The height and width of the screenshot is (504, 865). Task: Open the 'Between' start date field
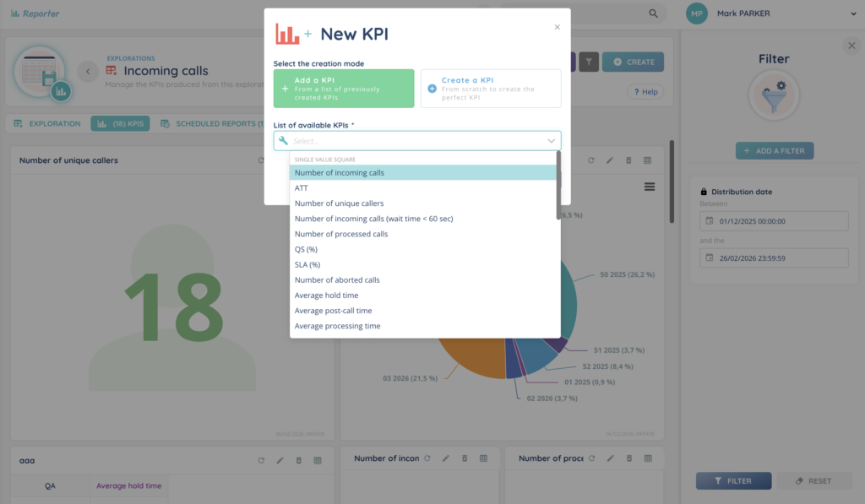coord(774,221)
